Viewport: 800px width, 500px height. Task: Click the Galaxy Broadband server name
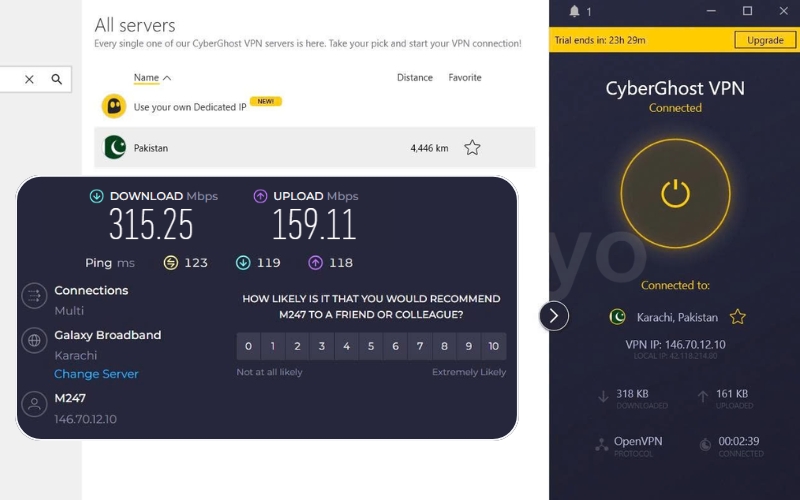108,335
